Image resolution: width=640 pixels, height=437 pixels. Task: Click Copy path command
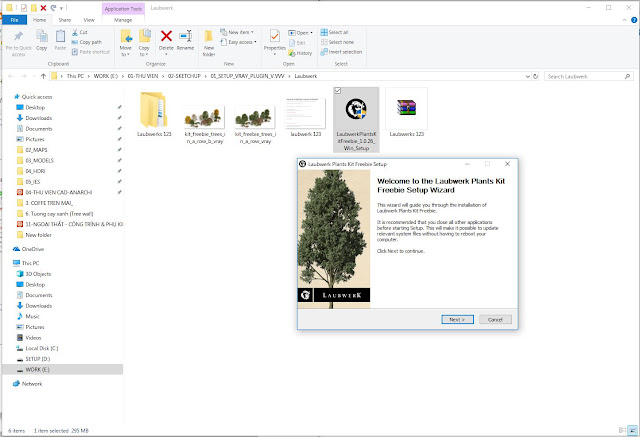click(87, 42)
